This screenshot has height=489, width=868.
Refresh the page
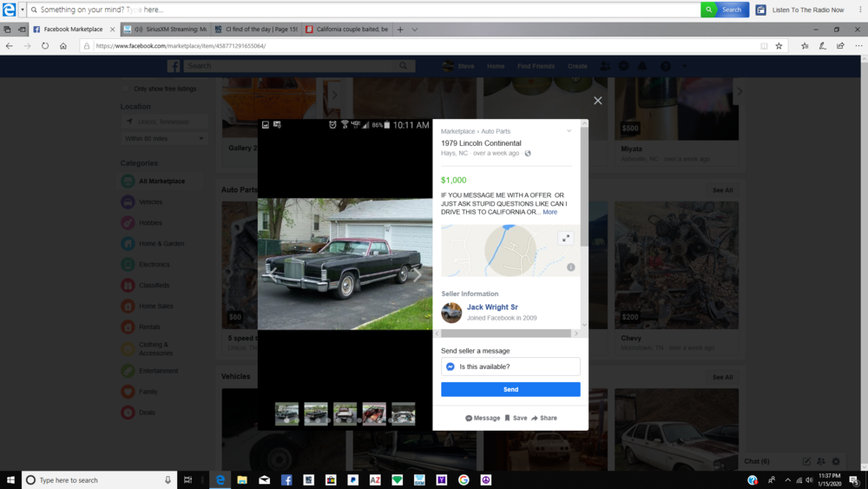pos(45,46)
